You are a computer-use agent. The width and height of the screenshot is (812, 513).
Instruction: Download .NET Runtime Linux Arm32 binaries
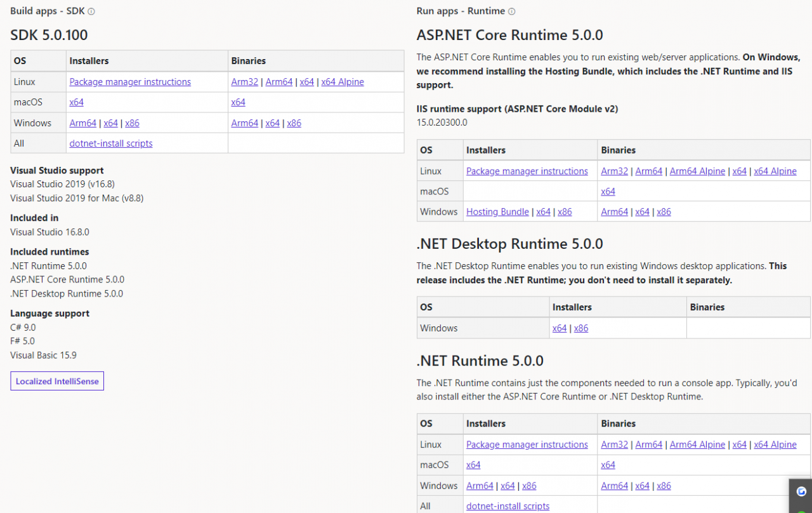(615, 445)
